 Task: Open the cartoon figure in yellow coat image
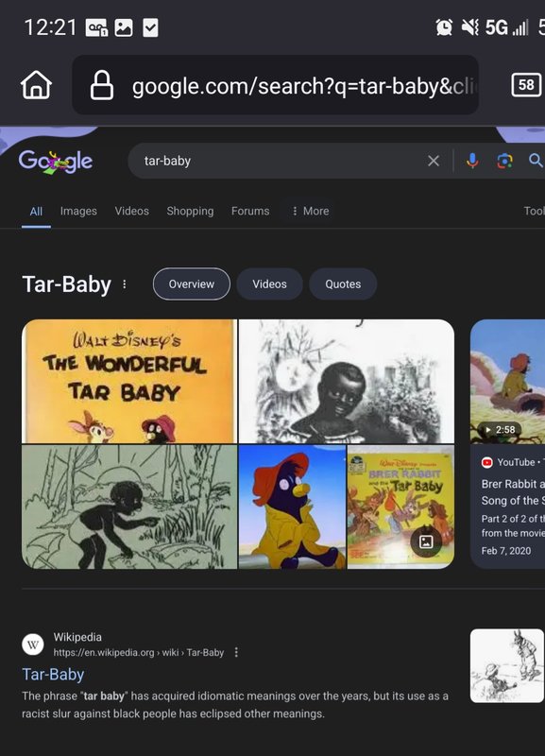tap(292, 507)
